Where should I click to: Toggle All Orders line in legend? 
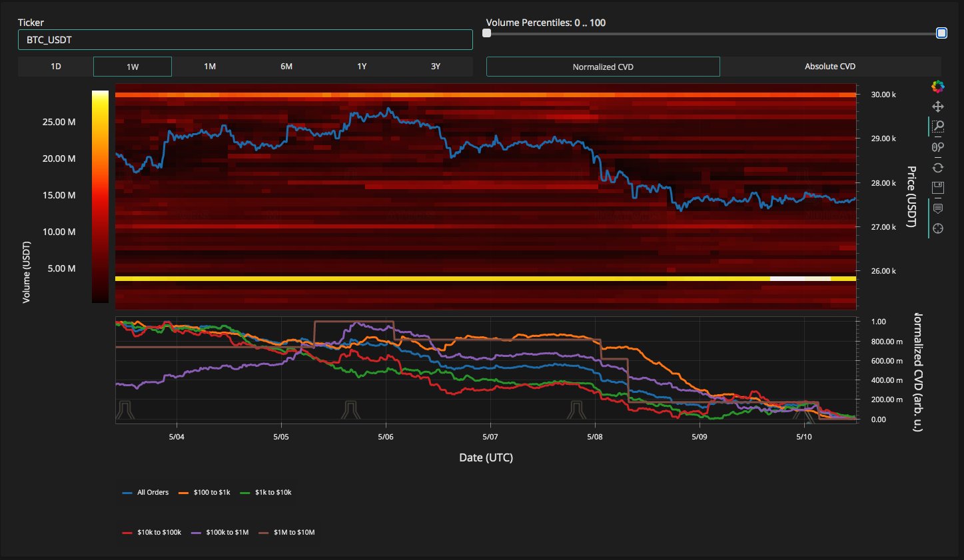tap(146, 493)
